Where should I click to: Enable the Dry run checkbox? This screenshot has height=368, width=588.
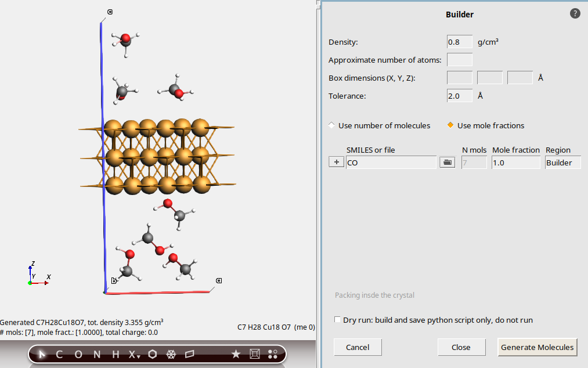[x=338, y=320]
